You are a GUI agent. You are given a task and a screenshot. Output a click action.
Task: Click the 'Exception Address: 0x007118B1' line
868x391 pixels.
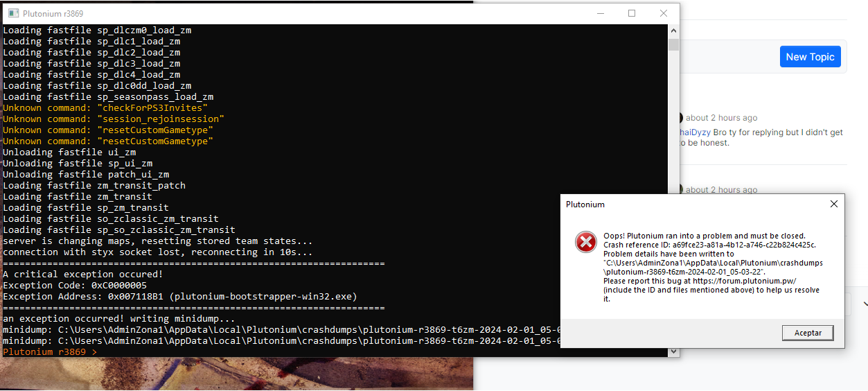pos(180,297)
